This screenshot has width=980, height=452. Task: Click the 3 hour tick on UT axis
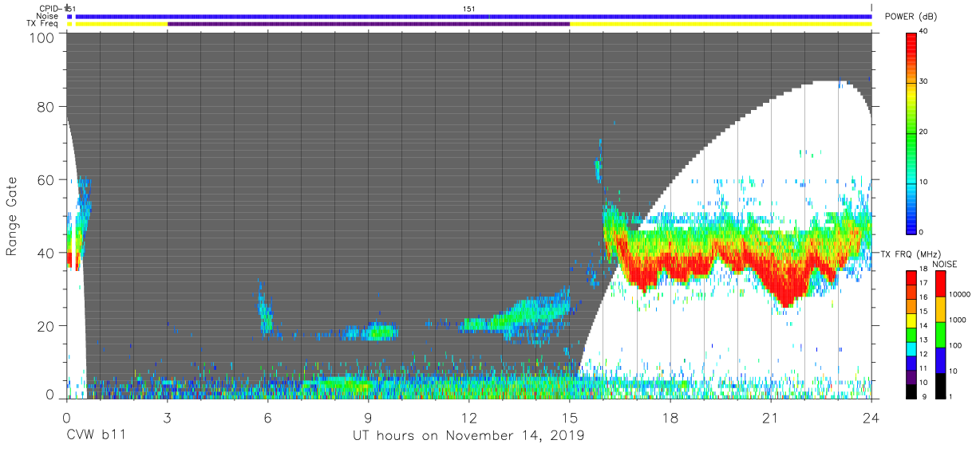click(167, 417)
